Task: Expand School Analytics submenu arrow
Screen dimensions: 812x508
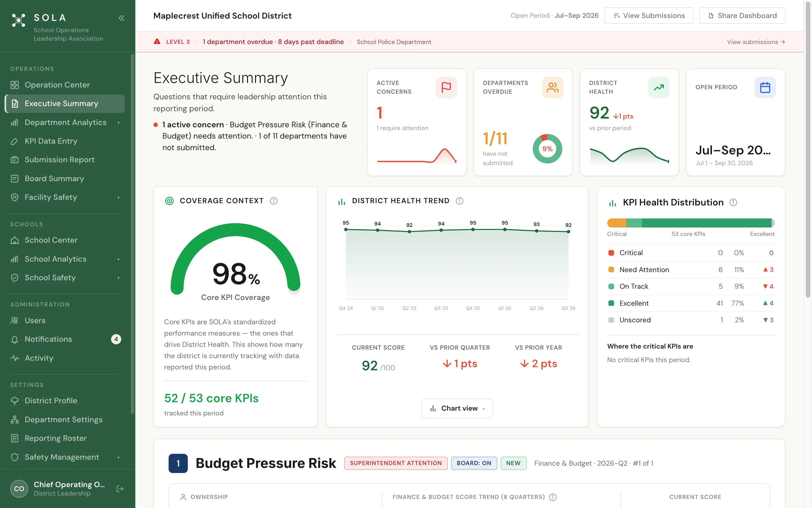Action: (x=118, y=259)
